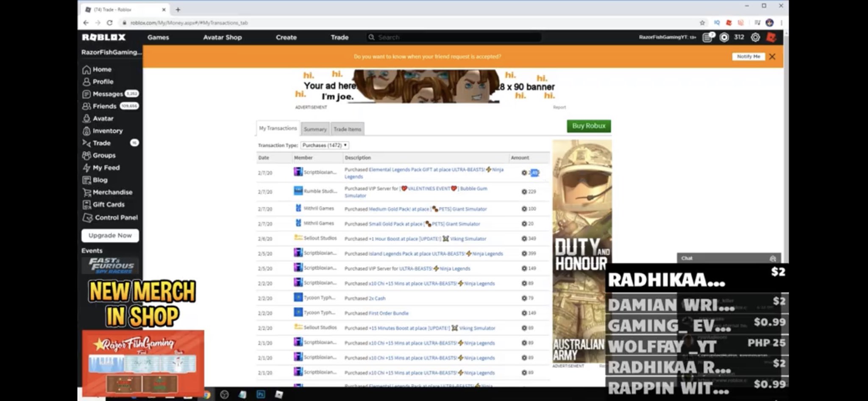Open the notifications feed icon in header
Image resolution: width=868 pixels, height=401 pixels.
coord(708,37)
